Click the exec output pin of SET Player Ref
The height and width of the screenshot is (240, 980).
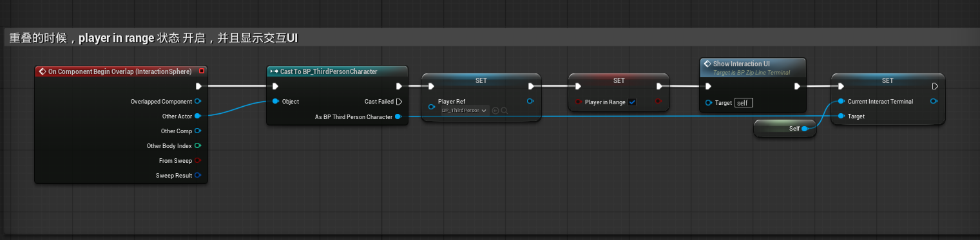point(530,86)
